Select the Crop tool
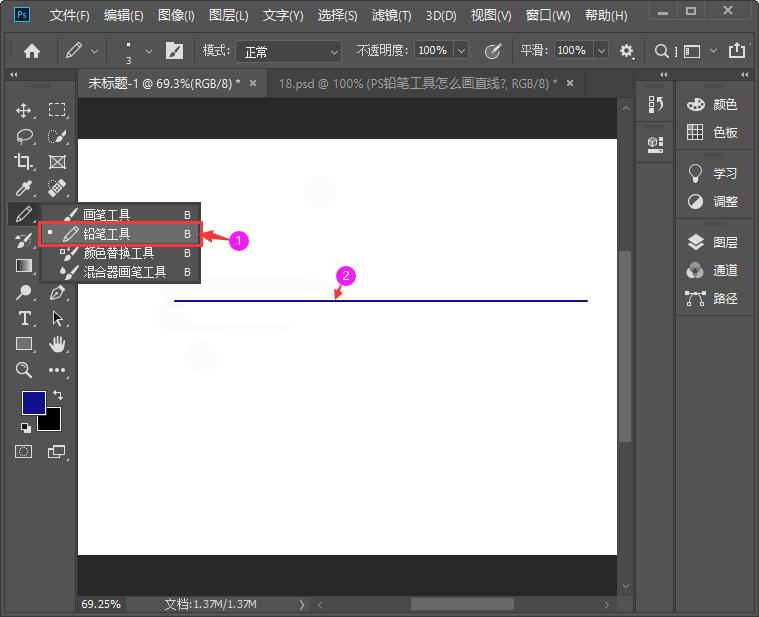759x617 pixels. coord(24,162)
